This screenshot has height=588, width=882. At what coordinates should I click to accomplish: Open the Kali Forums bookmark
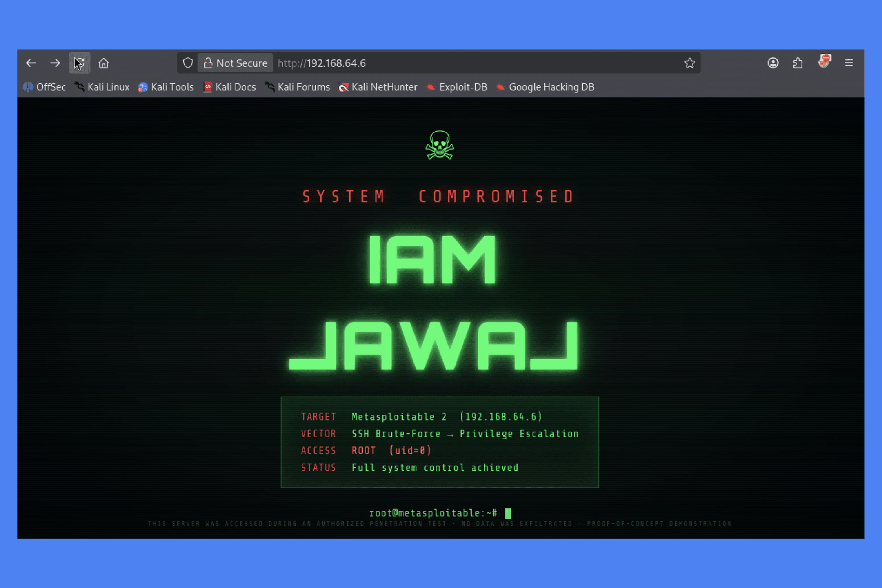pos(298,87)
